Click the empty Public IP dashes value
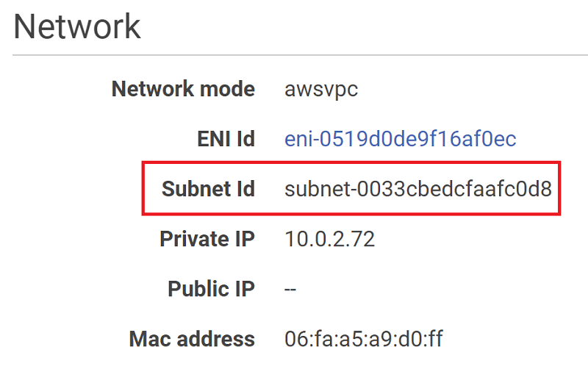588x369 pixels. click(x=290, y=289)
